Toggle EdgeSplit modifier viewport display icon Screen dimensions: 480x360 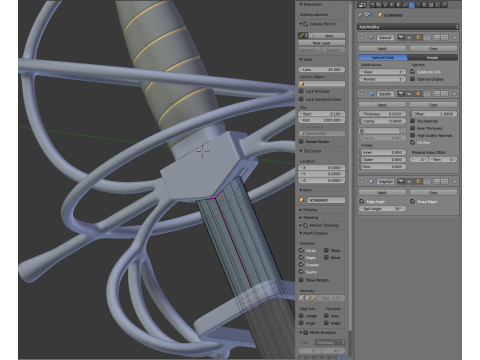coord(409,181)
